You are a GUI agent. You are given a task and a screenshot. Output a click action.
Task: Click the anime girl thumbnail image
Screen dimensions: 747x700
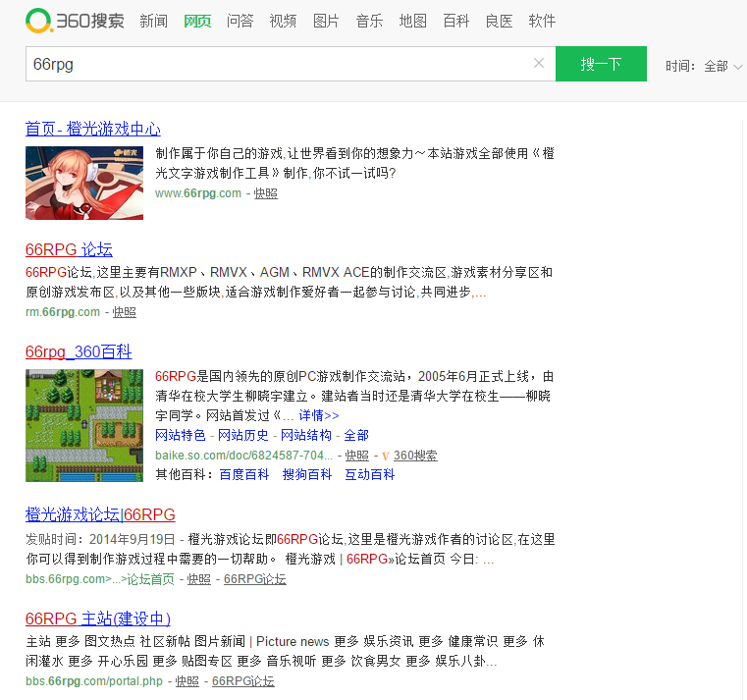(x=84, y=183)
